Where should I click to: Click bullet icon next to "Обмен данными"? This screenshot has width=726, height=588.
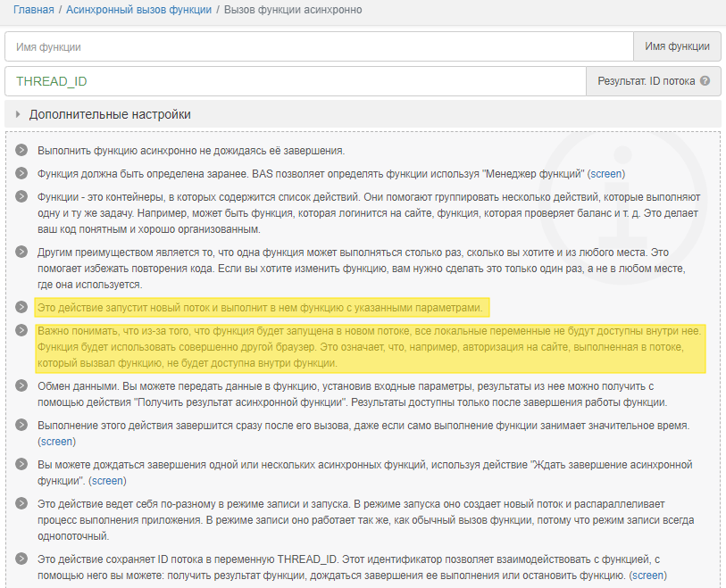[x=21, y=386]
